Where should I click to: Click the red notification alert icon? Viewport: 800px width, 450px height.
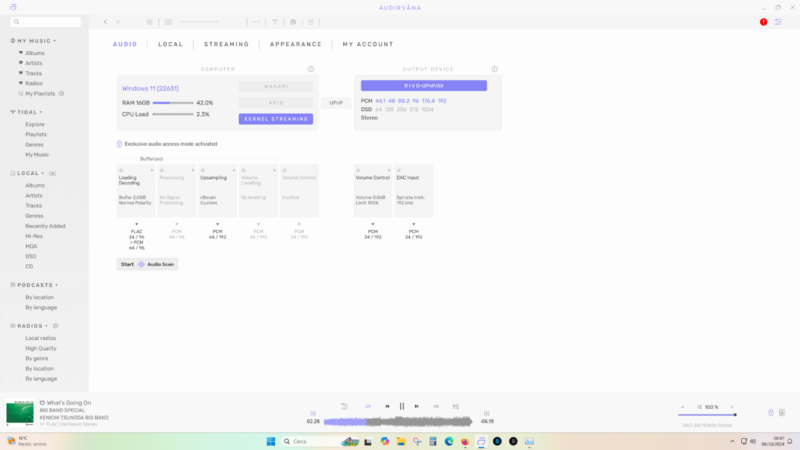[764, 21]
